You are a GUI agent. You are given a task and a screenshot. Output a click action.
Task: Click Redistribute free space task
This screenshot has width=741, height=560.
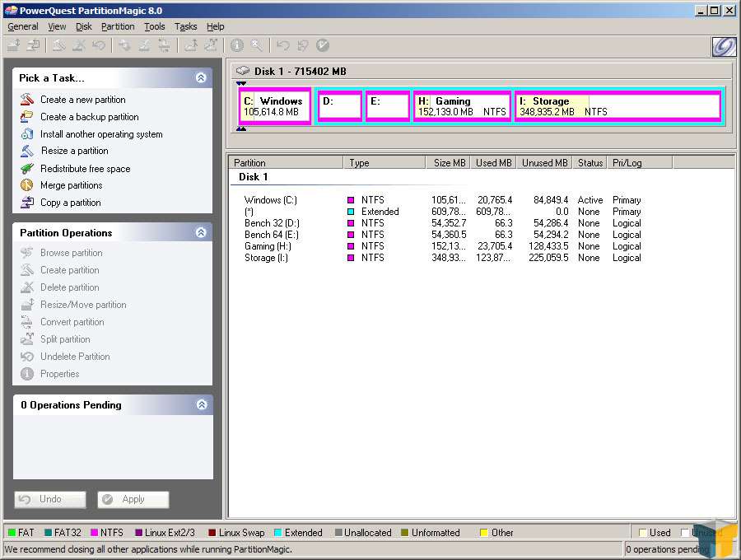click(85, 168)
